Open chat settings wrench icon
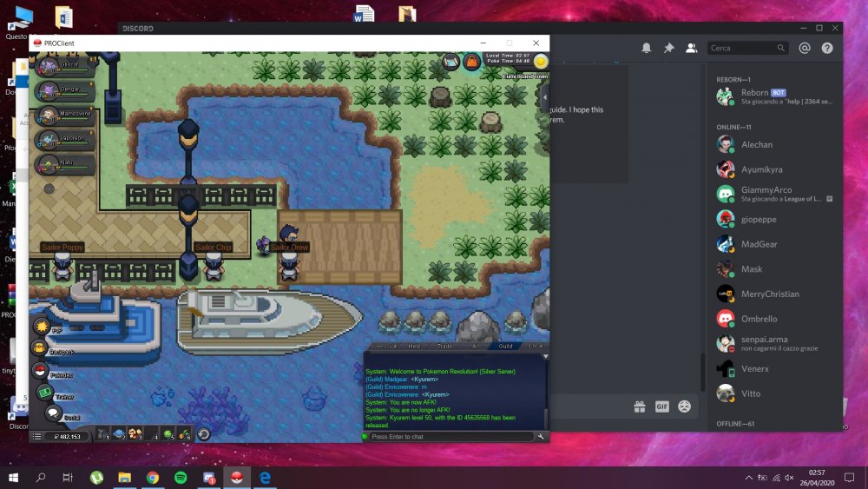The width and height of the screenshot is (868, 489). (541, 436)
